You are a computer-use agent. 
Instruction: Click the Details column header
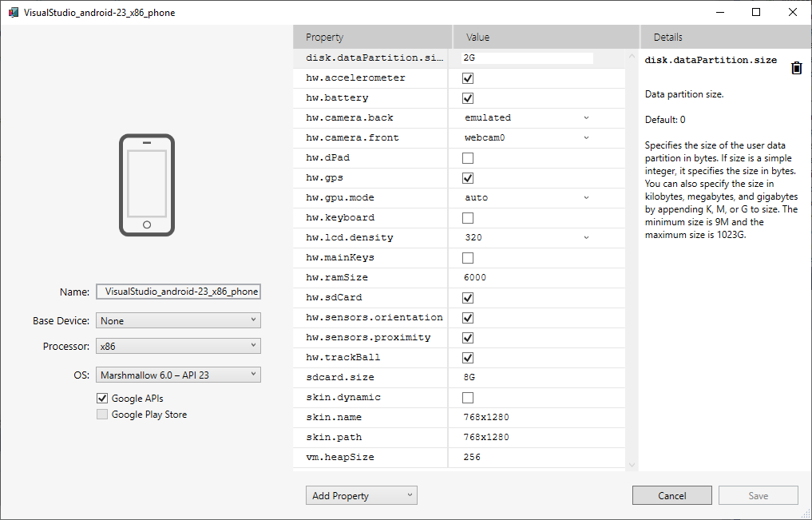tap(726, 38)
